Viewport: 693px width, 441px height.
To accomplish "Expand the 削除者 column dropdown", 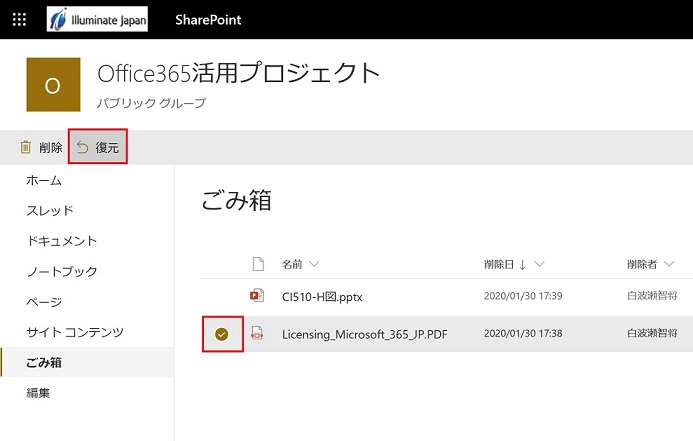I will pyautogui.click(x=669, y=264).
